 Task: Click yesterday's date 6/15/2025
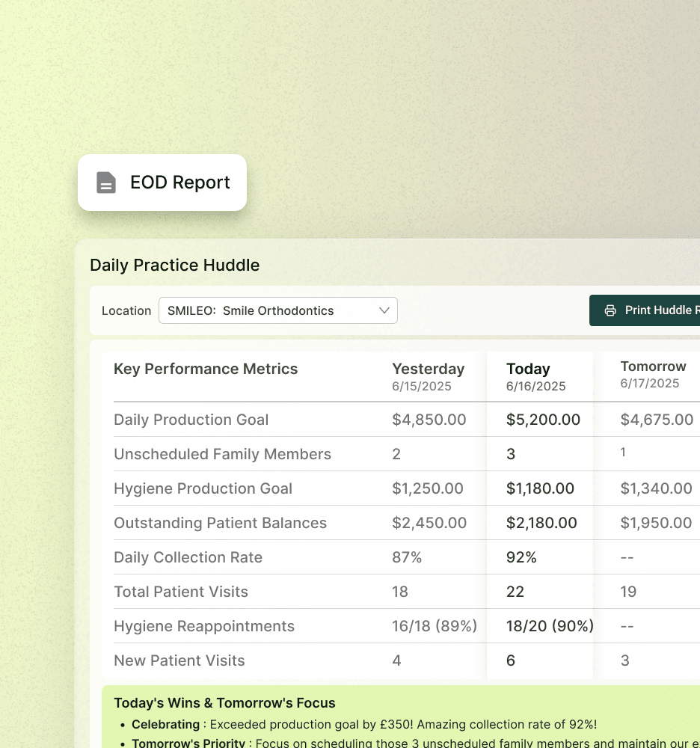click(x=422, y=387)
